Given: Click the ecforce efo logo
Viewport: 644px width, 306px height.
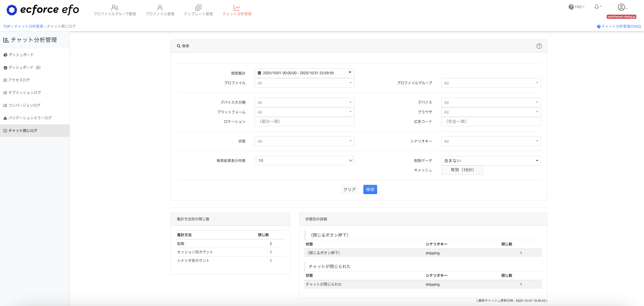Looking at the screenshot, I should point(43,10).
